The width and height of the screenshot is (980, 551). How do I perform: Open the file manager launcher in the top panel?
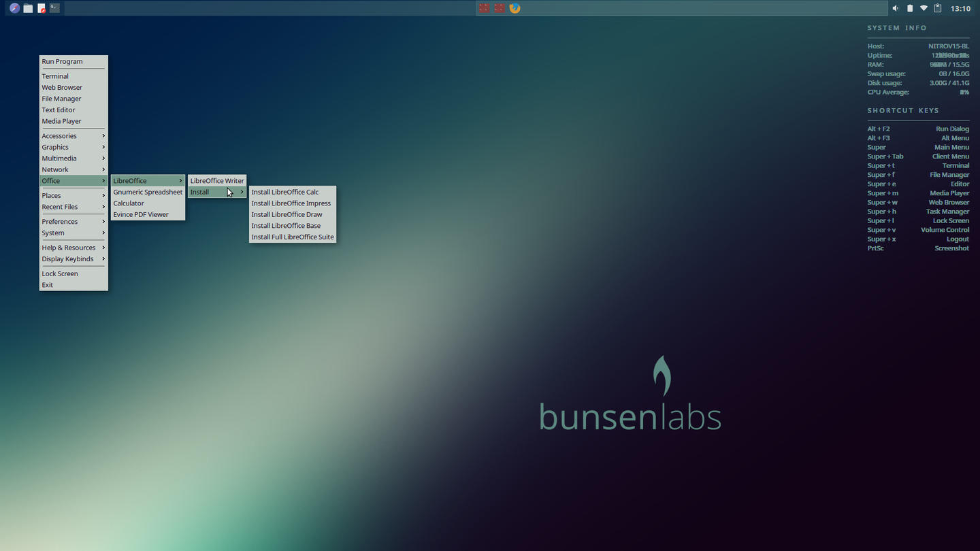point(28,8)
